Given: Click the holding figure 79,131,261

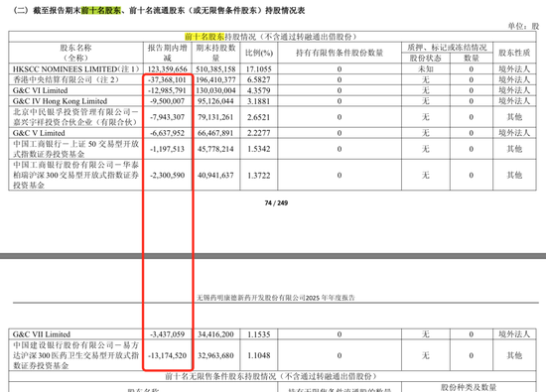Looking at the screenshot, I should pos(215,117).
